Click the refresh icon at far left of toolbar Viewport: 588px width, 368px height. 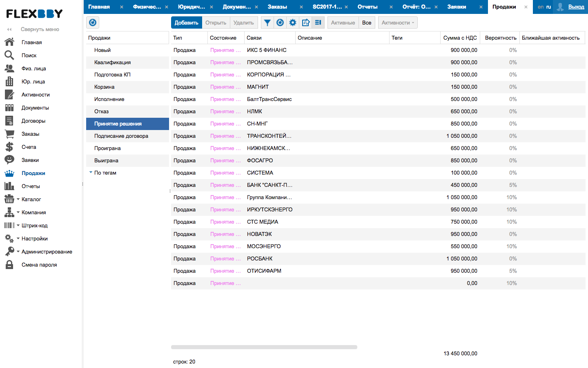point(93,23)
